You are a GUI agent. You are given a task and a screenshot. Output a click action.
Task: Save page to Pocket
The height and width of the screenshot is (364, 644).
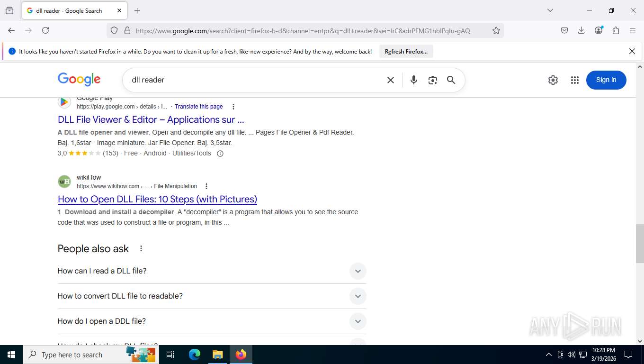tap(564, 30)
